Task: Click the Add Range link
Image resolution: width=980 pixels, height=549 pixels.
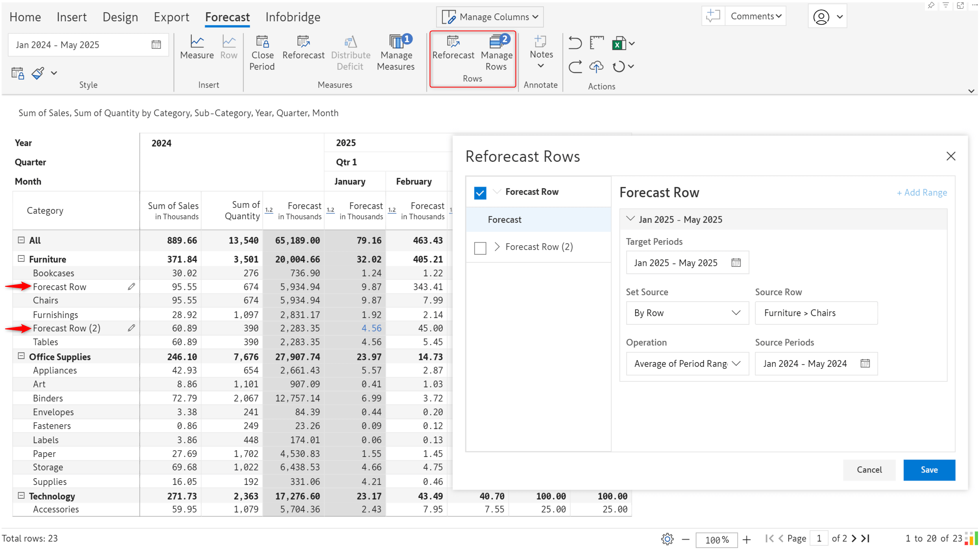Action: pos(922,192)
